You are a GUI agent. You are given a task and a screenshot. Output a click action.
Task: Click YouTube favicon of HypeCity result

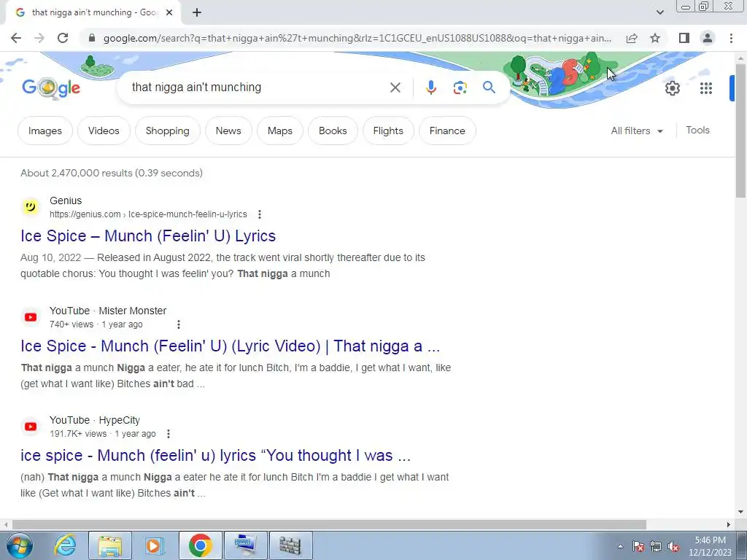(x=31, y=427)
